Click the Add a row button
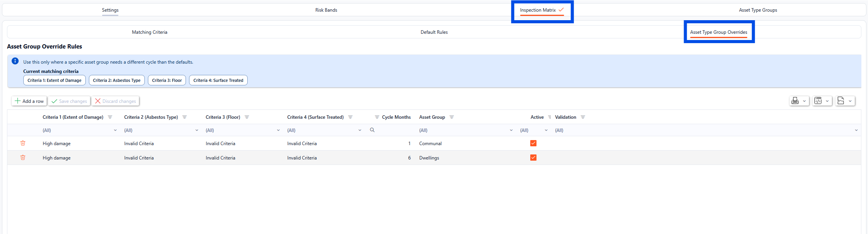This screenshot has height=234, width=868. (x=30, y=101)
